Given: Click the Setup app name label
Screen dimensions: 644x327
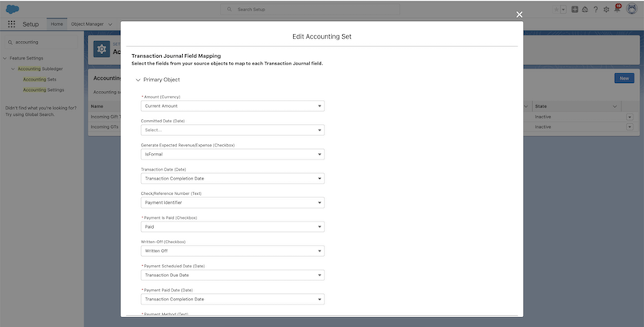Looking at the screenshot, I should (x=31, y=24).
